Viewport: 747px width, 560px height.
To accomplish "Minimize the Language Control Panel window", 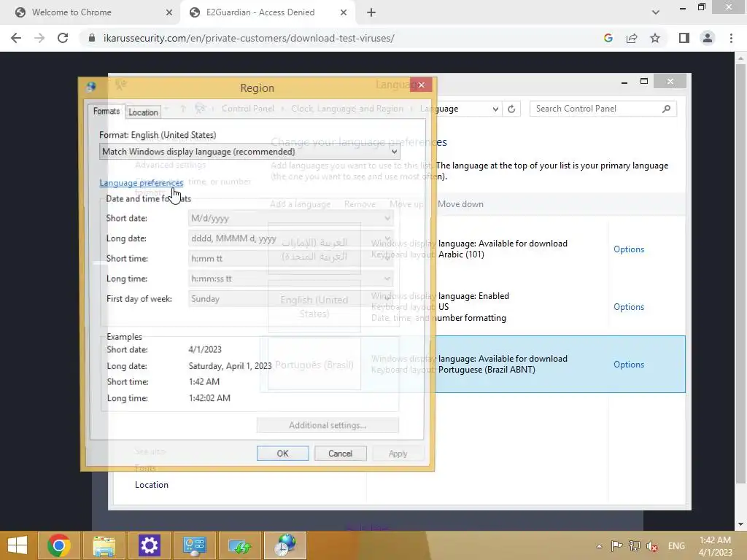I will [624, 82].
